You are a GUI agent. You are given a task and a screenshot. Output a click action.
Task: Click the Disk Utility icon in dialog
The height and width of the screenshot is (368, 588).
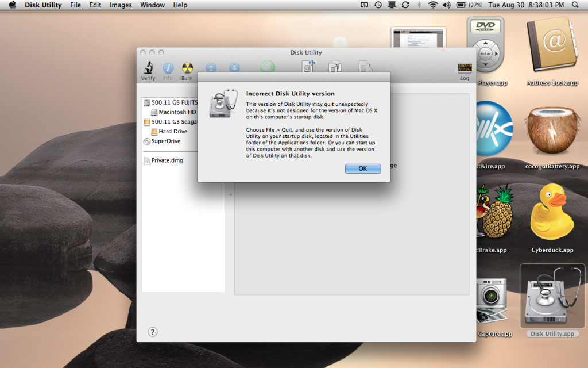click(223, 103)
